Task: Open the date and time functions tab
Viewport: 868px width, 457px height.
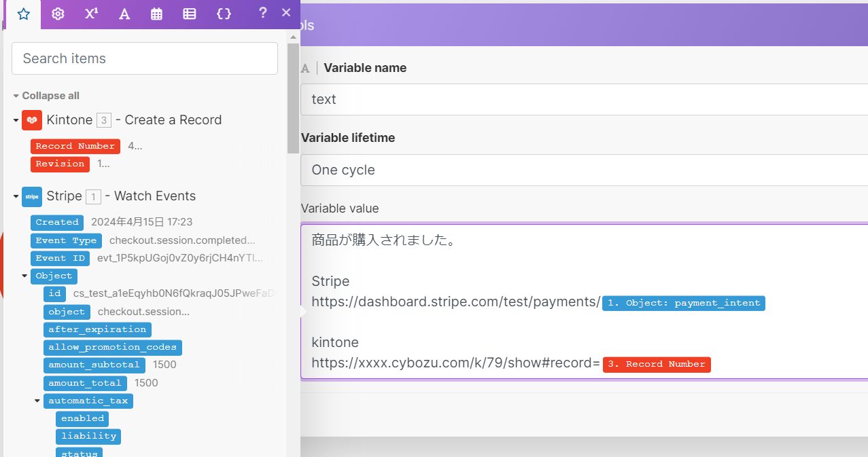Action: coord(157,14)
